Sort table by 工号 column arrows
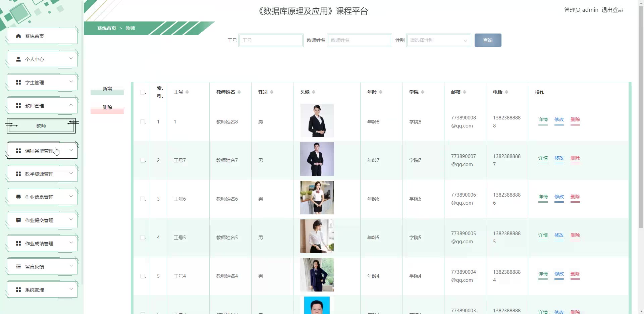Image resolution: width=644 pixels, height=314 pixels. point(187,92)
